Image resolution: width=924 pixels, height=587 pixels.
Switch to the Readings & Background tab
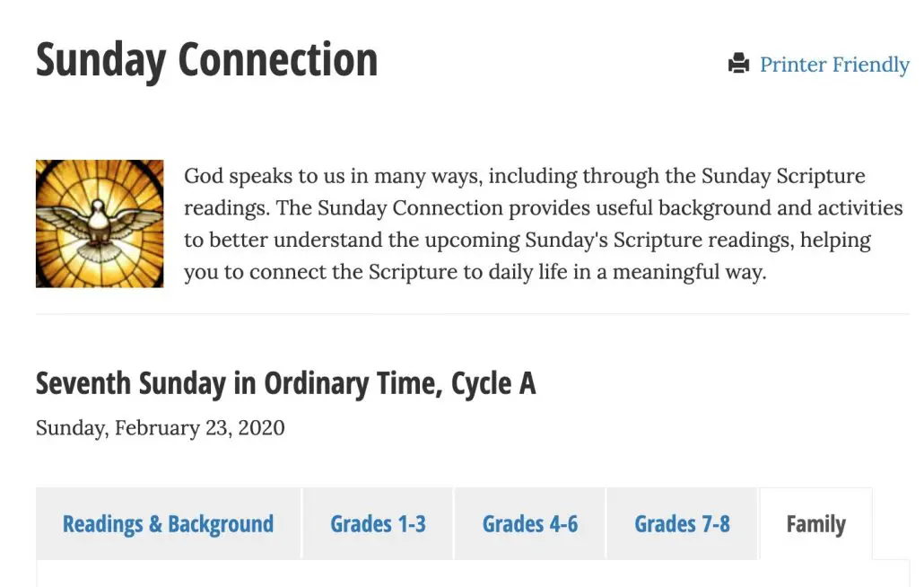tap(168, 524)
